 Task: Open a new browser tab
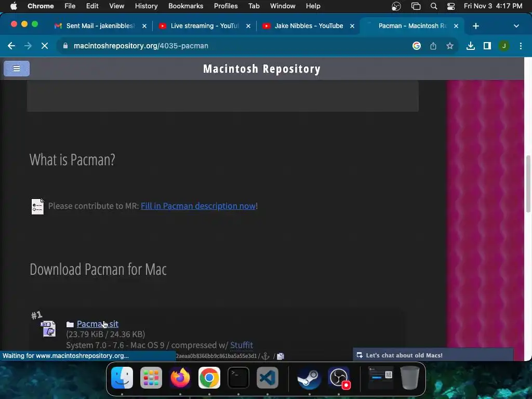[x=476, y=26]
